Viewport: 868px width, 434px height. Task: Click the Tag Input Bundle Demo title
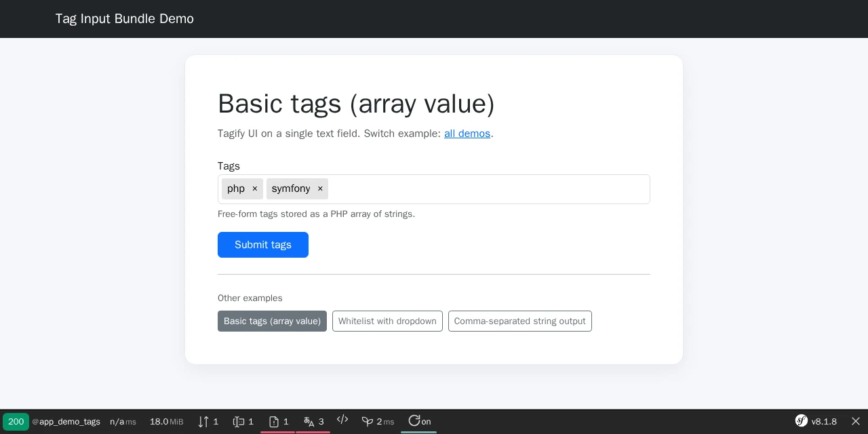pyautogui.click(x=125, y=19)
